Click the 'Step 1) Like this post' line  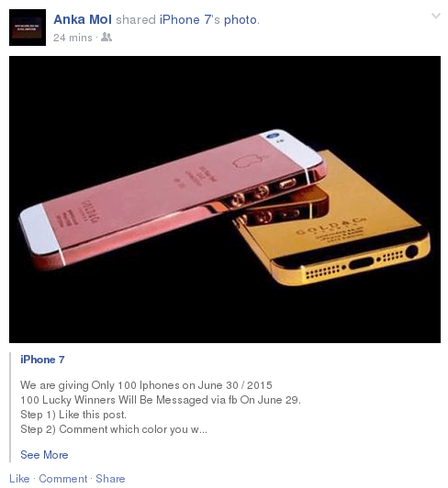click(x=73, y=415)
